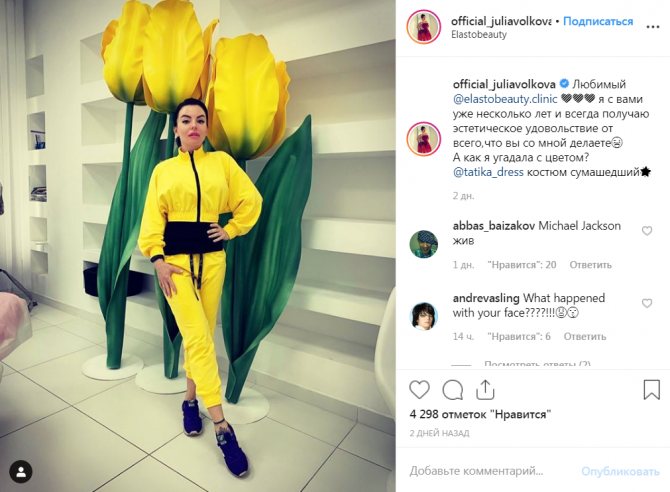
Task: Like the post with heart icon
Action: tap(419, 390)
